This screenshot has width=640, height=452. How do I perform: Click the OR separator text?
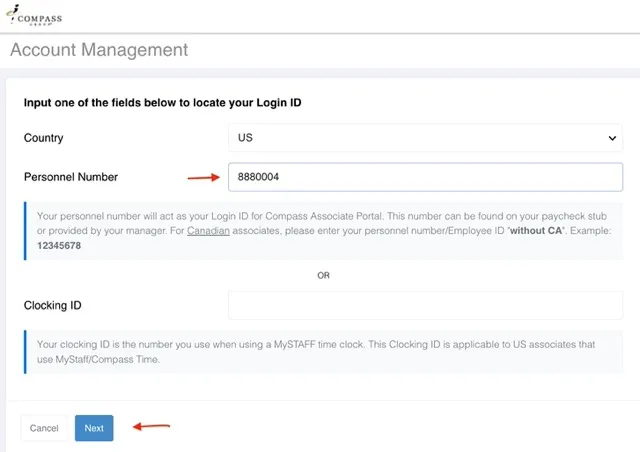point(323,276)
